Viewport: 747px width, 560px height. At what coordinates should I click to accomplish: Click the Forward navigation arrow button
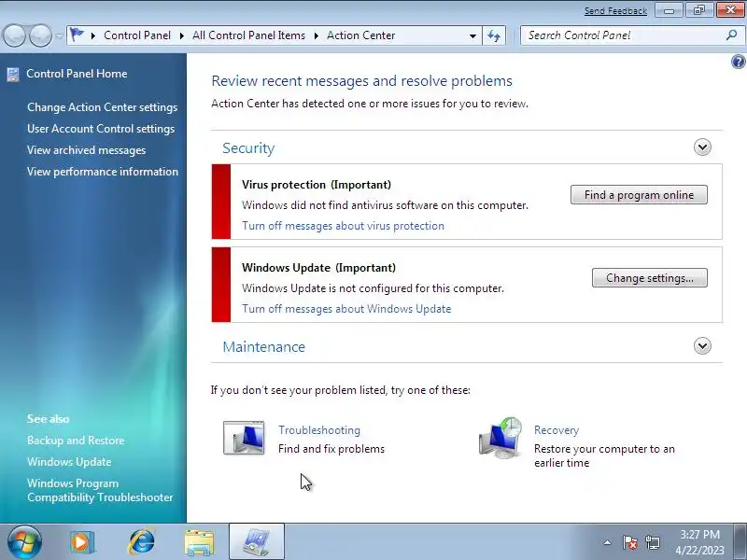click(x=41, y=35)
